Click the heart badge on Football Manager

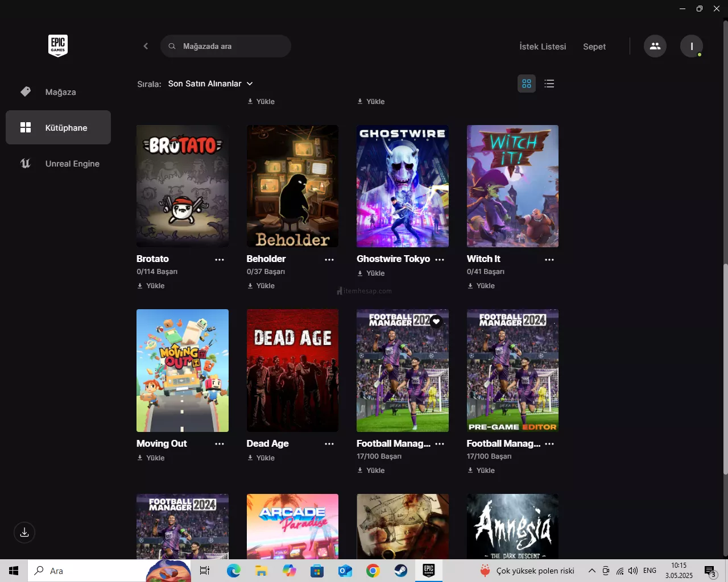tap(436, 321)
